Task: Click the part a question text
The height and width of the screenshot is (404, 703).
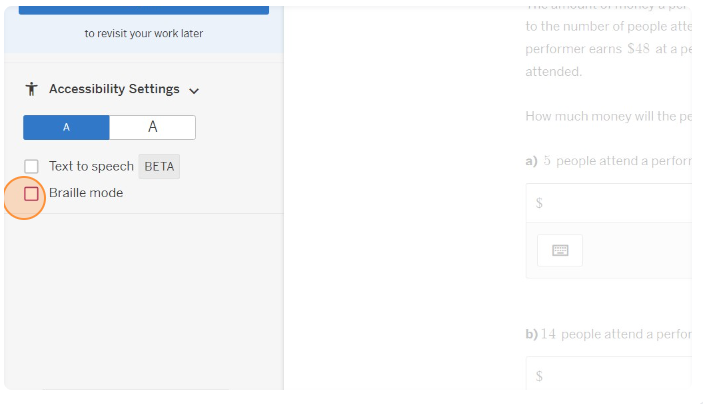Action: pos(615,160)
